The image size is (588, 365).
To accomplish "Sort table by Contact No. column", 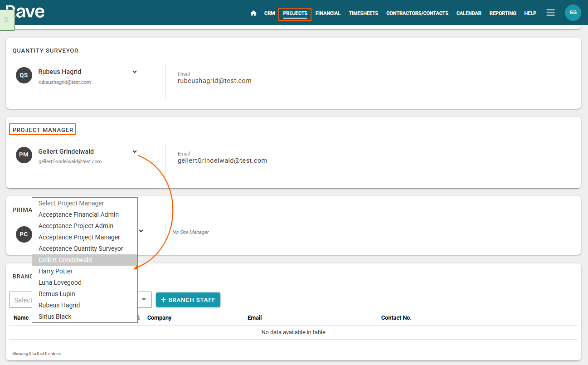I will pos(396,317).
